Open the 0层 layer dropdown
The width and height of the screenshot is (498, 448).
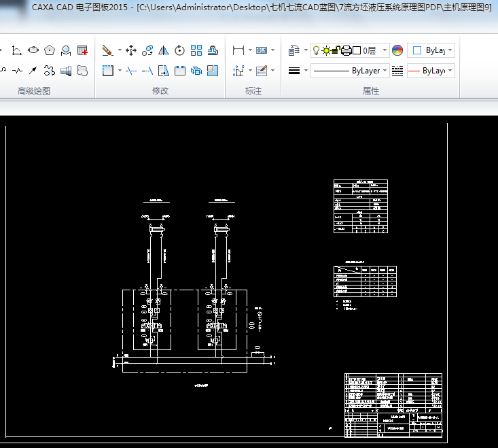385,50
